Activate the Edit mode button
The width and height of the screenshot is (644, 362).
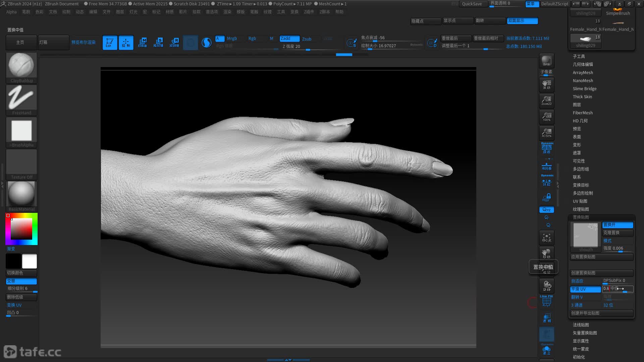tap(110, 43)
